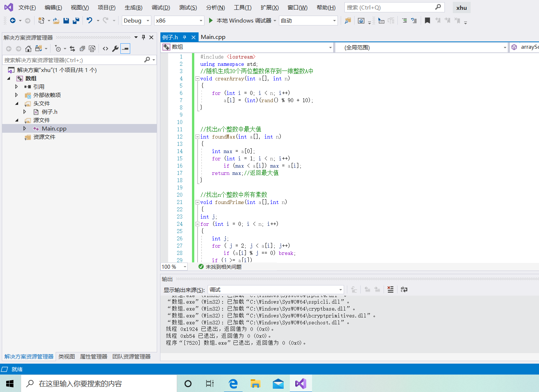
Task: Click the 搜索 (Ctrl+Q) search box
Action: click(x=394, y=7)
